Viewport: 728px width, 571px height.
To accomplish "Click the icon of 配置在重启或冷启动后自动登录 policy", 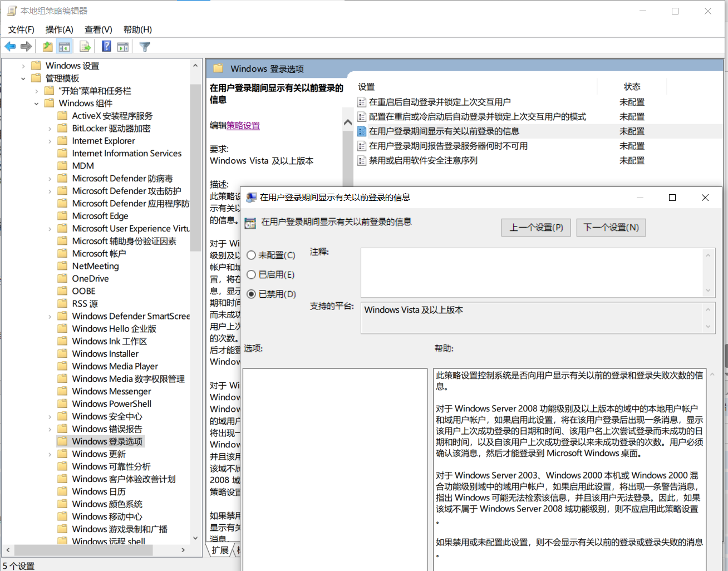I will [362, 117].
